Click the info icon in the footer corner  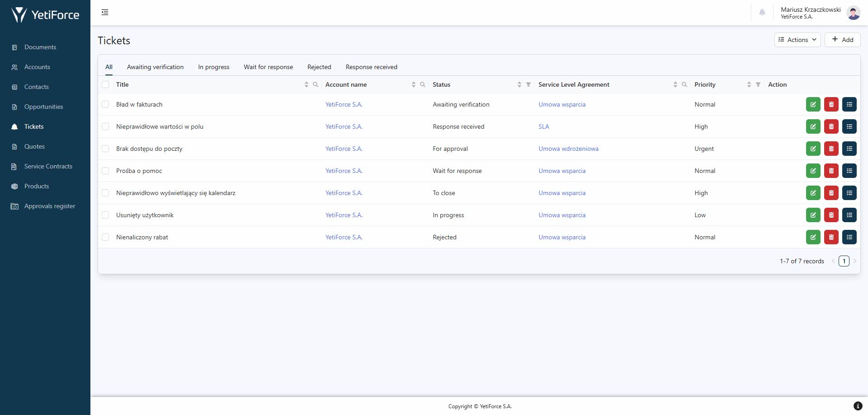857,406
